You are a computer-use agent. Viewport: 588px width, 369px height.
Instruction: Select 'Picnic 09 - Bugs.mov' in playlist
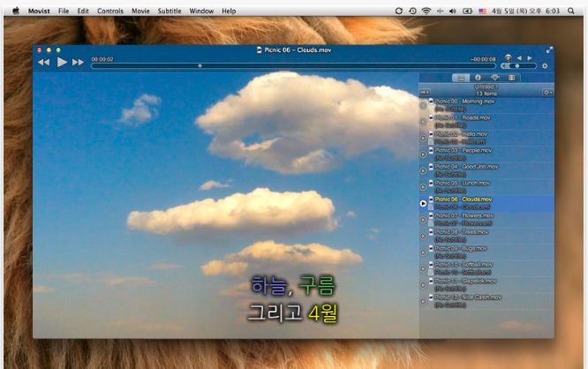click(461, 248)
